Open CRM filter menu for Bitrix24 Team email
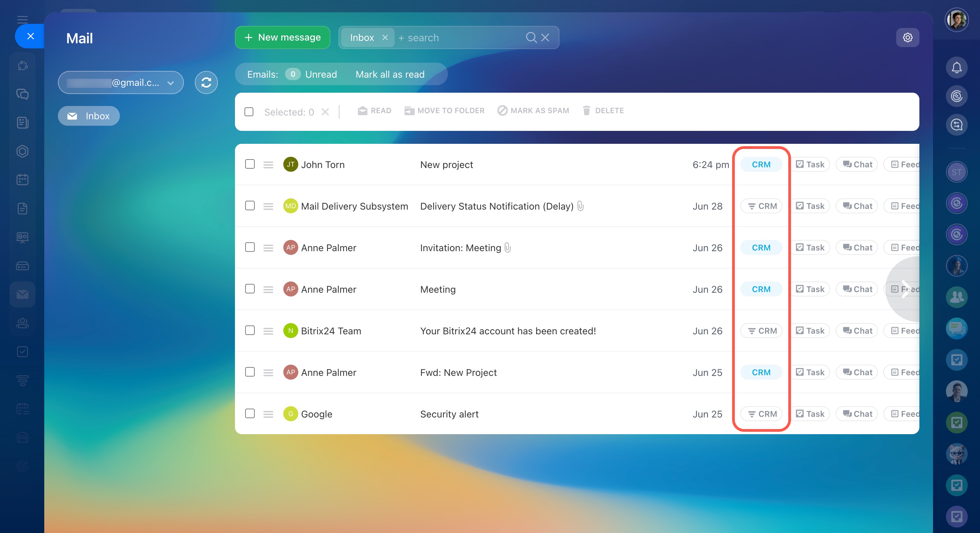 click(761, 331)
